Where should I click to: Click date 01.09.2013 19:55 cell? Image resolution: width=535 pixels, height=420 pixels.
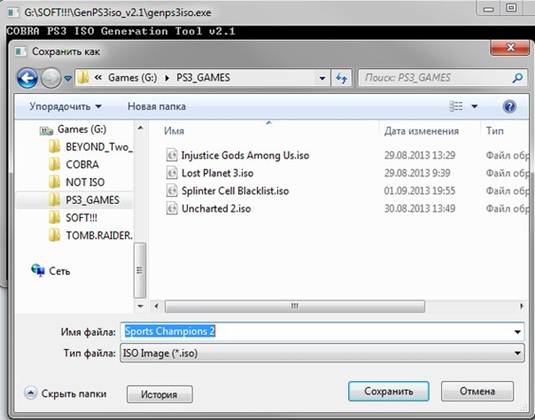coord(420,191)
